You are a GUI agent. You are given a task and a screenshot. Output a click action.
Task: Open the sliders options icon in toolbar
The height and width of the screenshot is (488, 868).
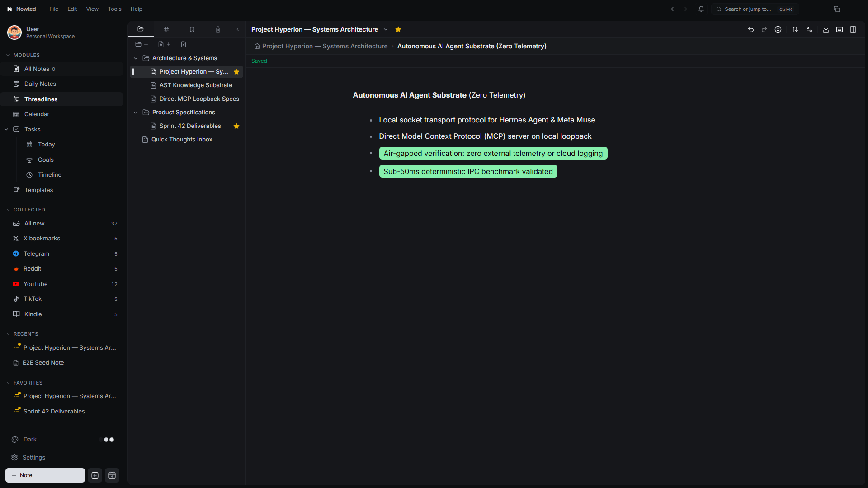pyautogui.click(x=810, y=29)
